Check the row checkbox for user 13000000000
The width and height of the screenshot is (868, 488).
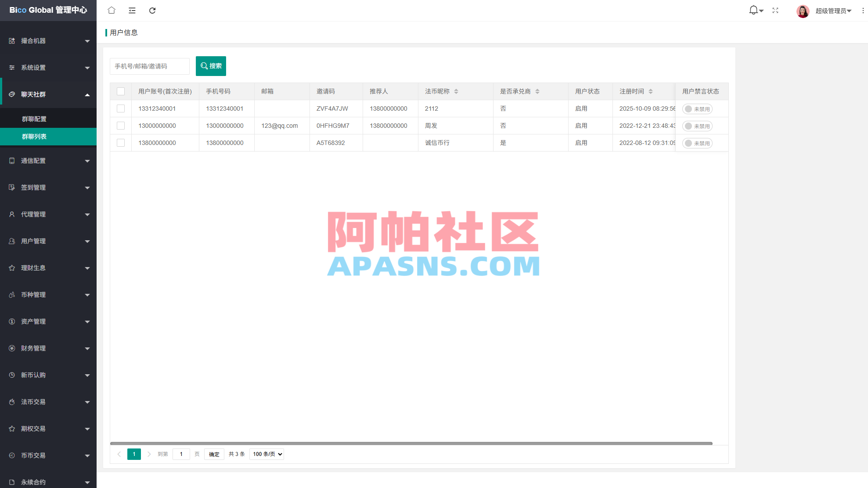pyautogui.click(x=121, y=126)
